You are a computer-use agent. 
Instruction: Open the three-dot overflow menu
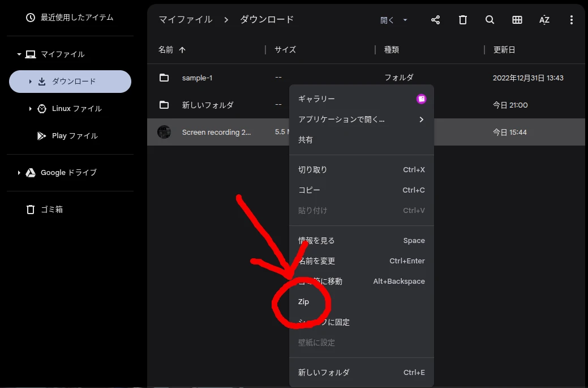click(x=572, y=19)
